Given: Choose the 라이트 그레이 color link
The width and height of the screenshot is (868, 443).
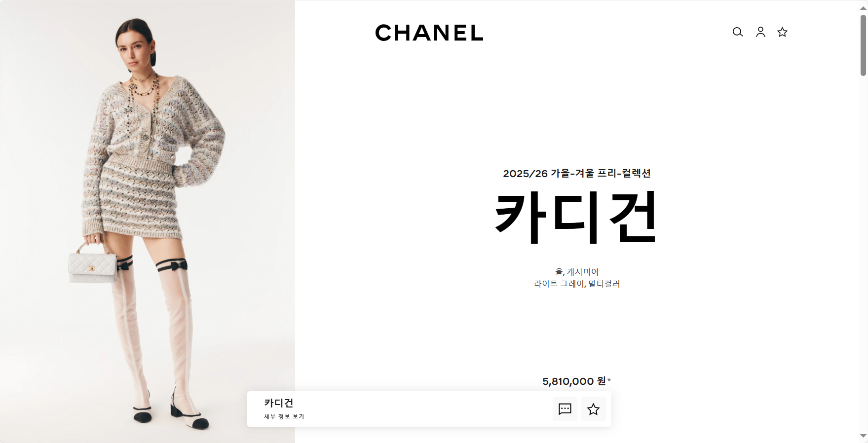Looking at the screenshot, I should 559,284.
